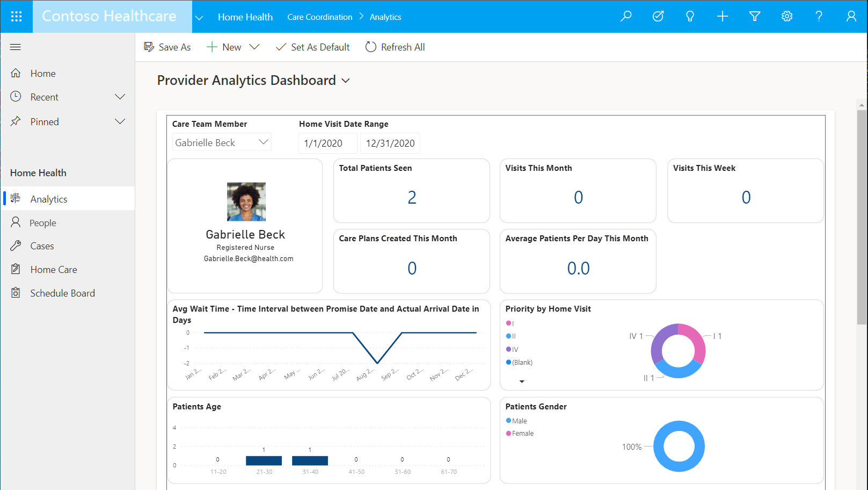Image resolution: width=868 pixels, height=490 pixels.
Task: Toggle the Female legend in Patients Gender chart
Action: click(x=520, y=433)
